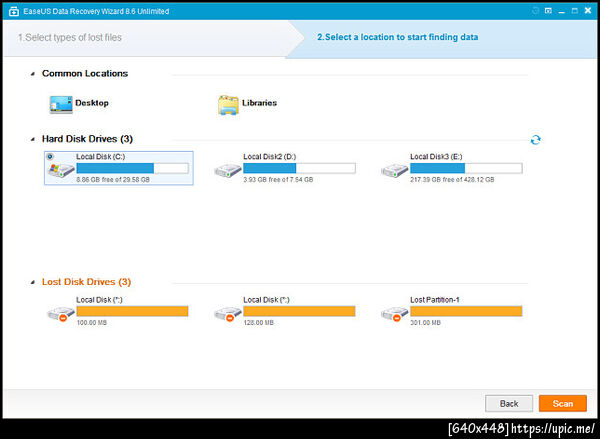Select the Local Disk (C:) radio button

pos(50,156)
